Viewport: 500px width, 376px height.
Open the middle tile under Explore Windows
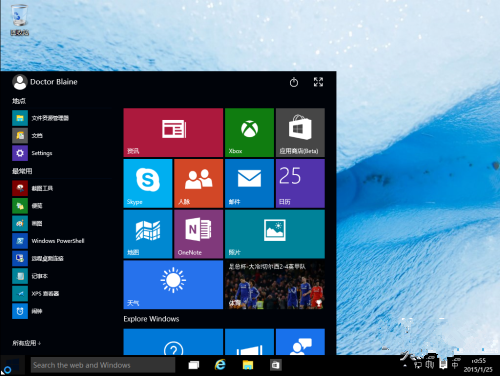[249, 342]
